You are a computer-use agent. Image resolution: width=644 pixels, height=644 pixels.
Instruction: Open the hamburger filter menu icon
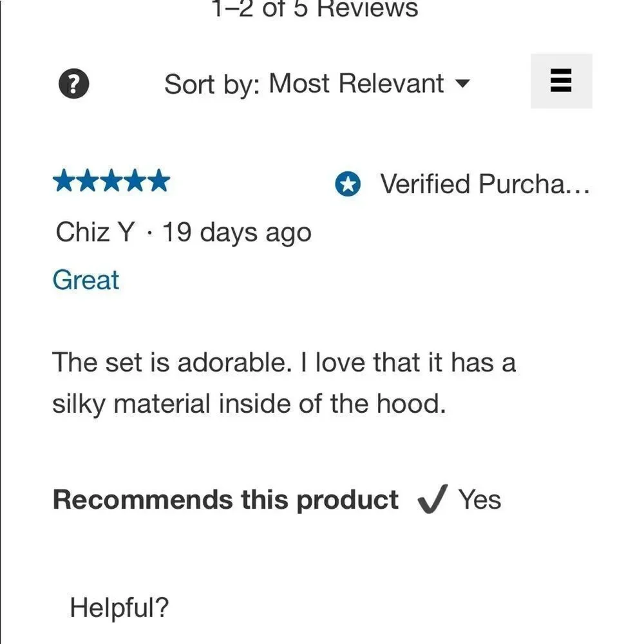click(561, 81)
